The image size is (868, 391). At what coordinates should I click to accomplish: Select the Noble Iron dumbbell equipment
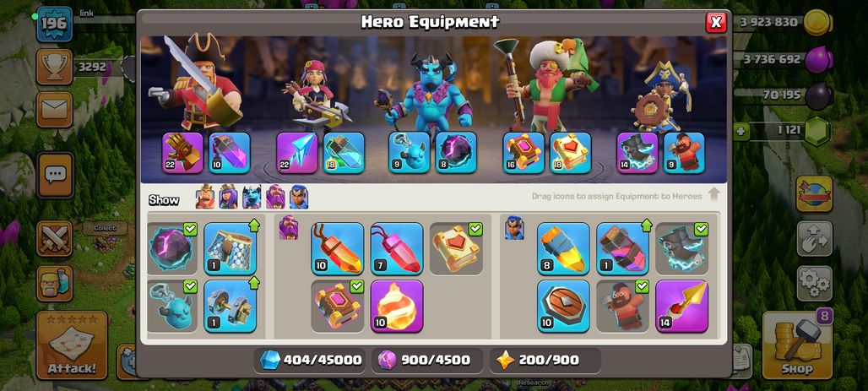click(x=230, y=306)
